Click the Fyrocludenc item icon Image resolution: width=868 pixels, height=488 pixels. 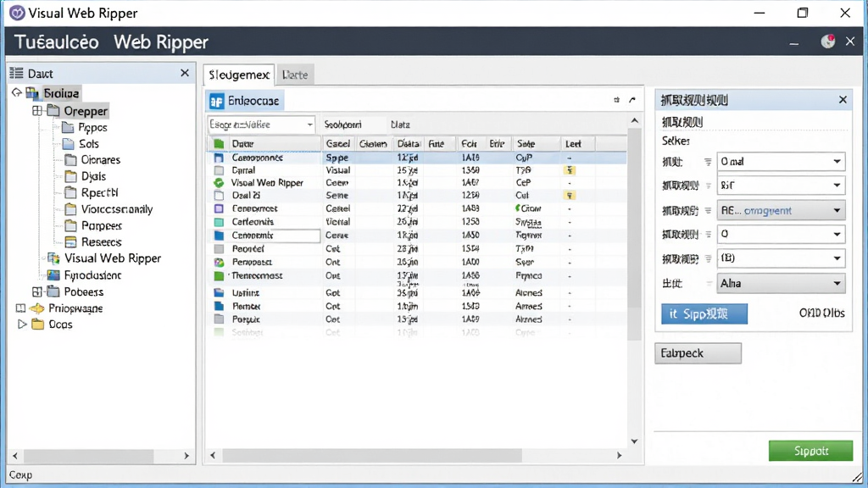click(53, 275)
